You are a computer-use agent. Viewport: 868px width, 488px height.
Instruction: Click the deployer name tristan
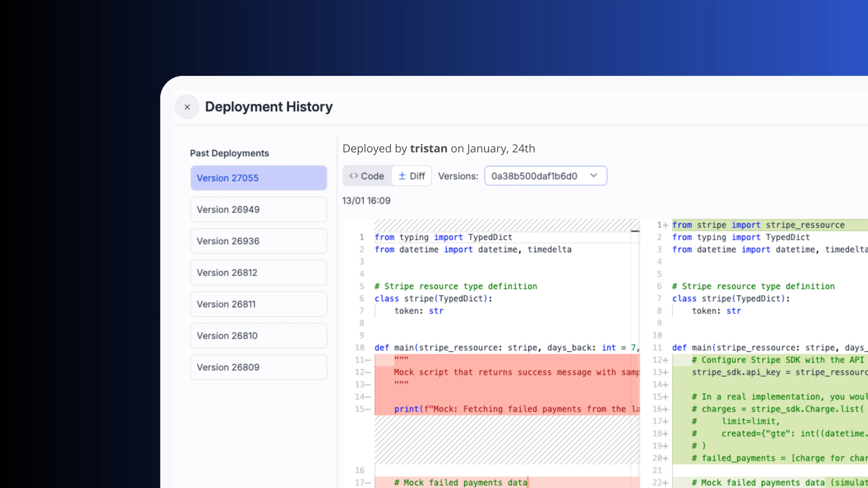[428, 148]
